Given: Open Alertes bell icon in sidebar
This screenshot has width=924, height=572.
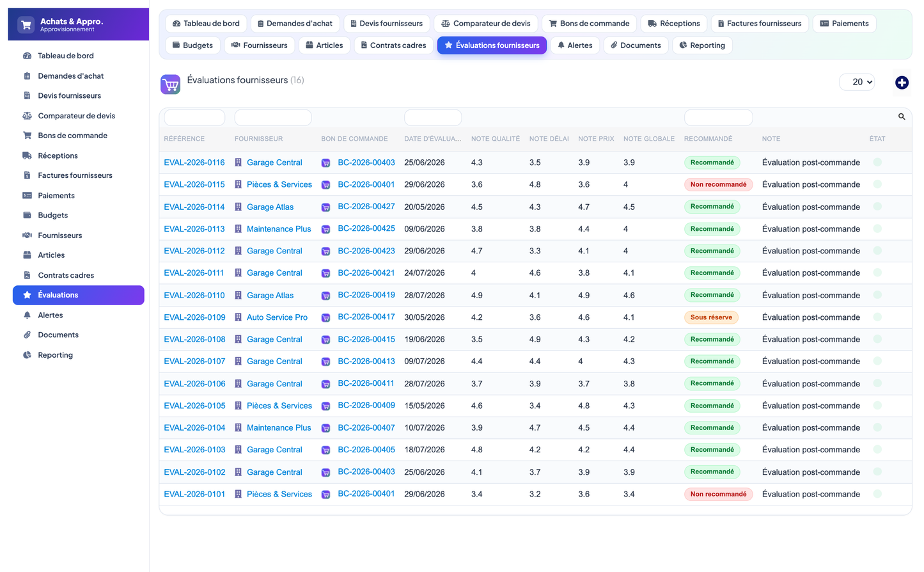Looking at the screenshot, I should point(27,315).
